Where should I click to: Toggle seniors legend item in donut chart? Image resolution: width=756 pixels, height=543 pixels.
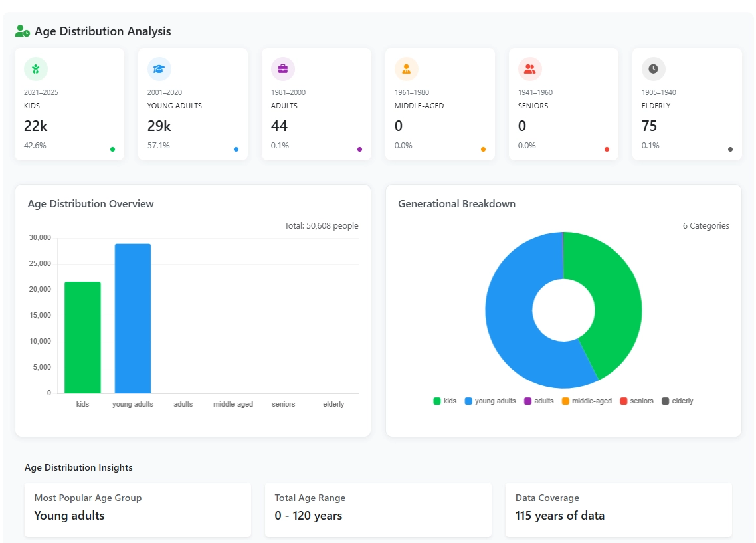click(636, 401)
